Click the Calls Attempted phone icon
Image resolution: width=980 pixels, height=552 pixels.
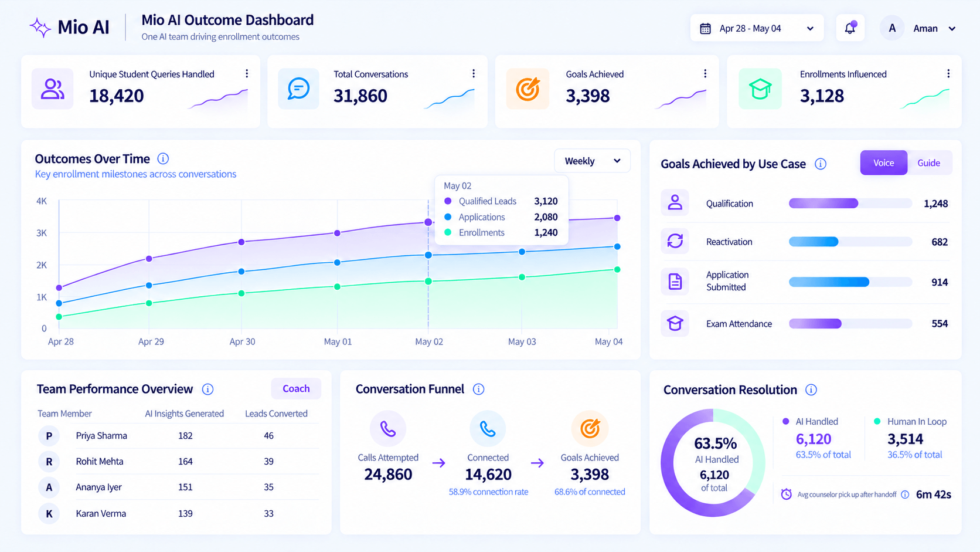[x=388, y=429]
